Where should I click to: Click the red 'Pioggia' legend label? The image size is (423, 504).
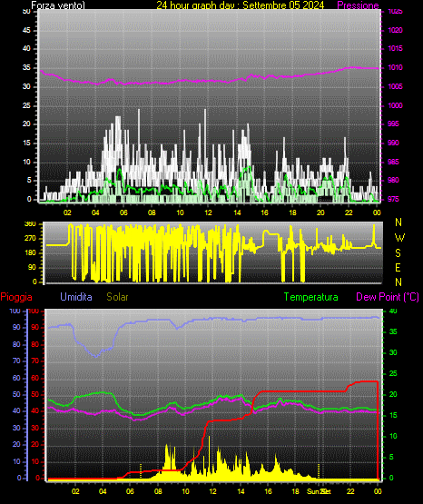point(16,297)
